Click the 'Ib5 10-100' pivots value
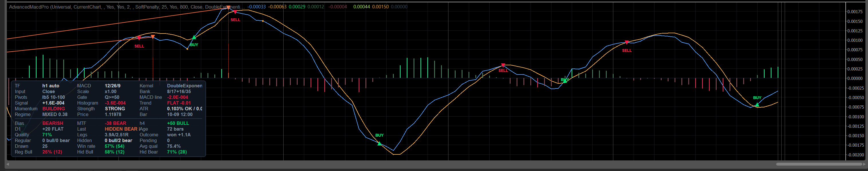 [x=54, y=97]
